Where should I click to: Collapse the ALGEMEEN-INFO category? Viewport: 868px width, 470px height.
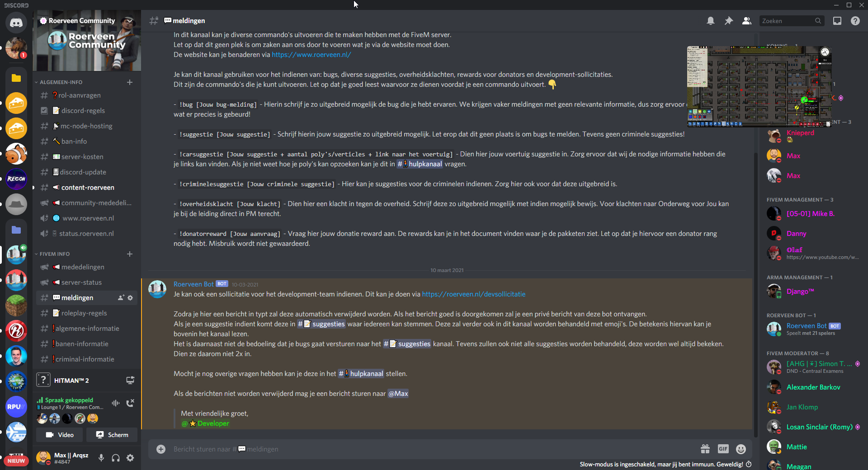point(61,82)
